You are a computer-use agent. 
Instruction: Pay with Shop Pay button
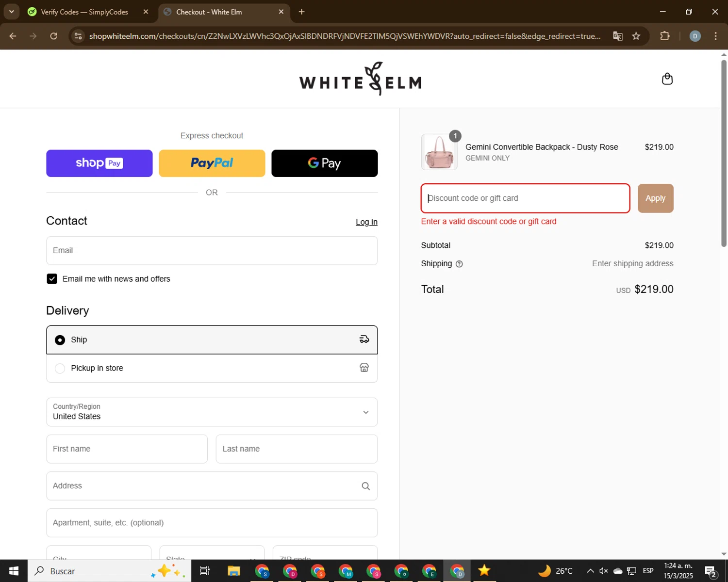click(99, 163)
